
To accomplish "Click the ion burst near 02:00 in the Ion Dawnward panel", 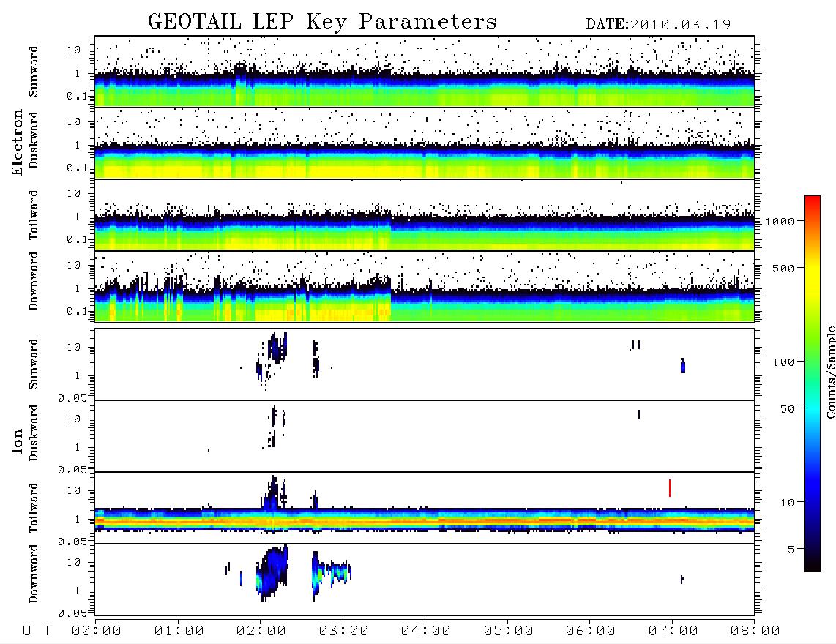I will pyautogui.click(x=272, y=572).
